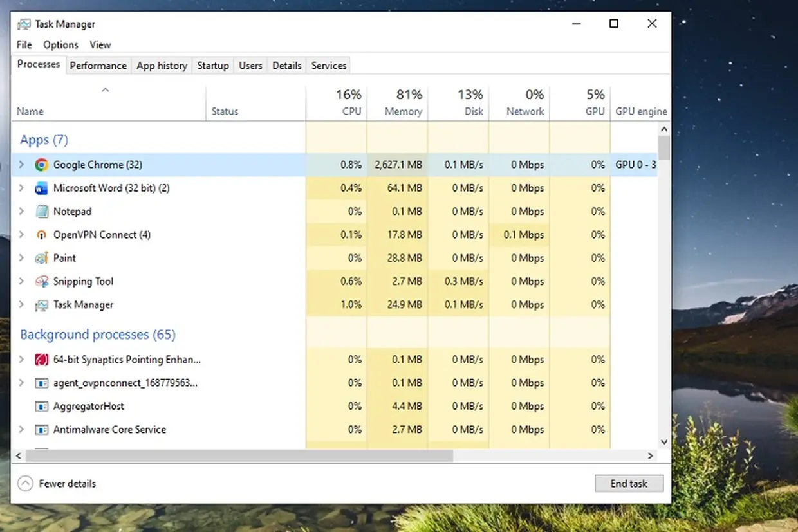
Task: Expand the Microsoft Word (32 bit) group
Action: 21,188
